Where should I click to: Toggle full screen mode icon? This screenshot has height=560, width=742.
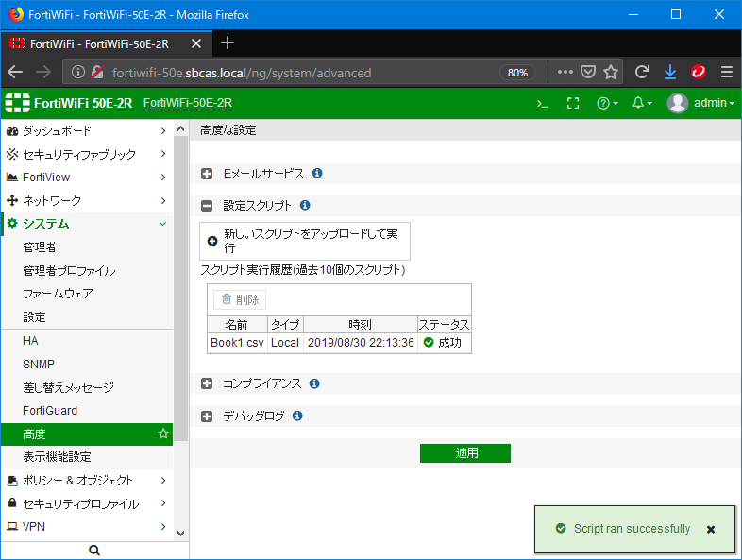pos(573,103)
